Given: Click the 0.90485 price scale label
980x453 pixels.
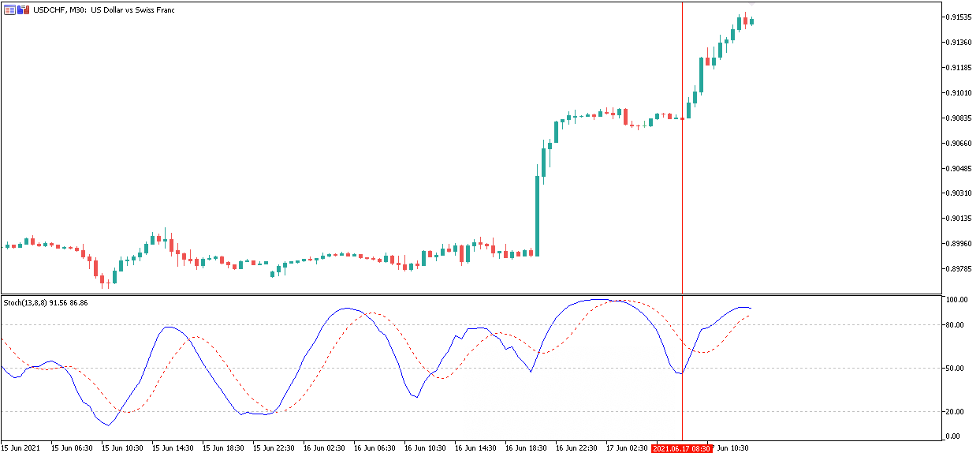Looking at the screenshot, I should coord(962,168).
